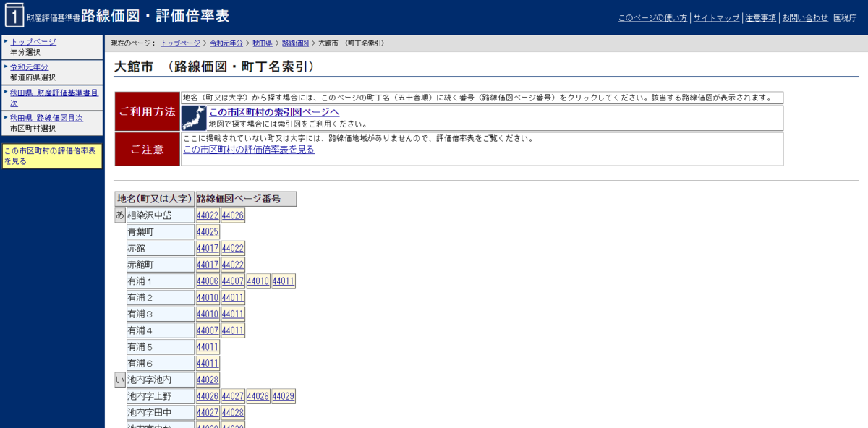The width and height of the screenshot is (868, 428).
Task: Open 44025 in the 青葉町 row
Action: click(x=208, y=232)
